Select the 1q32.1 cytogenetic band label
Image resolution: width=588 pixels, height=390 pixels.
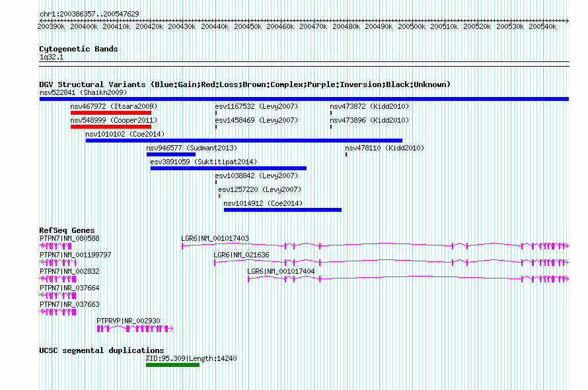[52, 57]
